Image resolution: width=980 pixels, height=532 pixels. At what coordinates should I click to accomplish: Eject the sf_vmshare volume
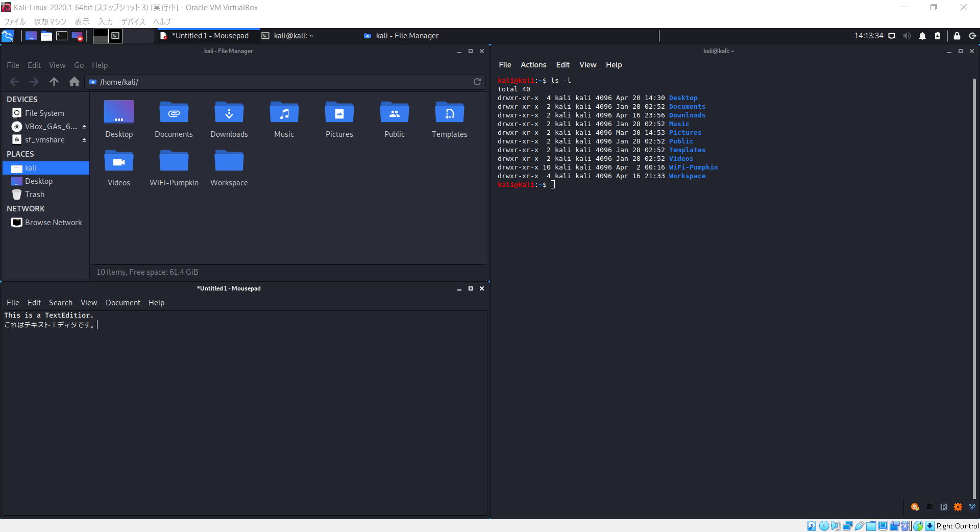[84, 140]
